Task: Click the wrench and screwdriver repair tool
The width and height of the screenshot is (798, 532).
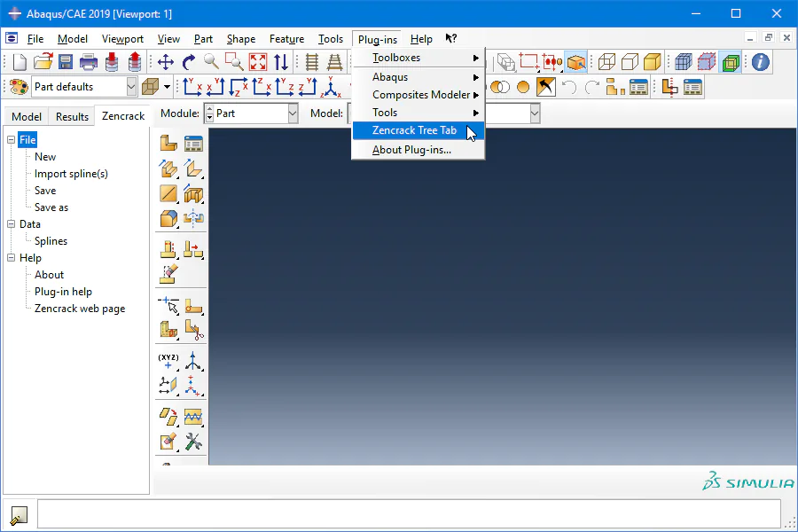Action: [x=193, y=442]
